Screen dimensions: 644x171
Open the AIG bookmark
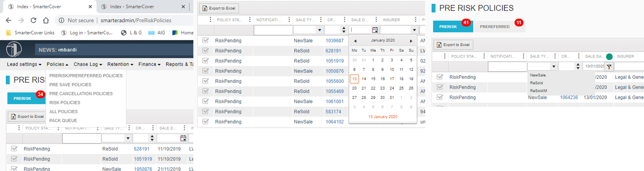click(x=157, y=33)
